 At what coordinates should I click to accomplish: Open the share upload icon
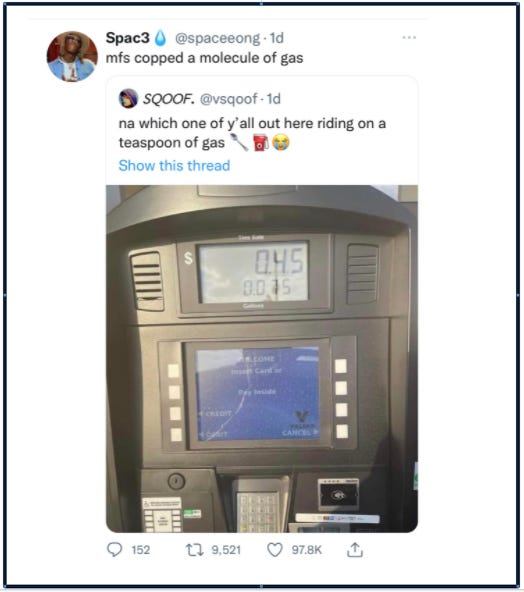pyautogui.click(x=355, y=550)
